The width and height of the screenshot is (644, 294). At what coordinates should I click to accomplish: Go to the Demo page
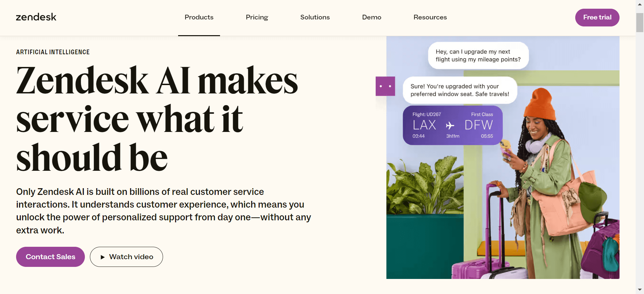(x=372, y=17)
